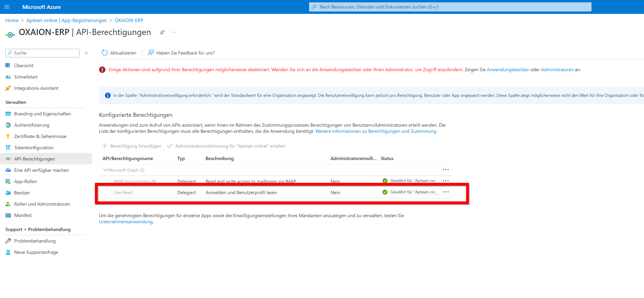
Task: Click the Aktualisieren refresh icon
Action: coord(105,53)
